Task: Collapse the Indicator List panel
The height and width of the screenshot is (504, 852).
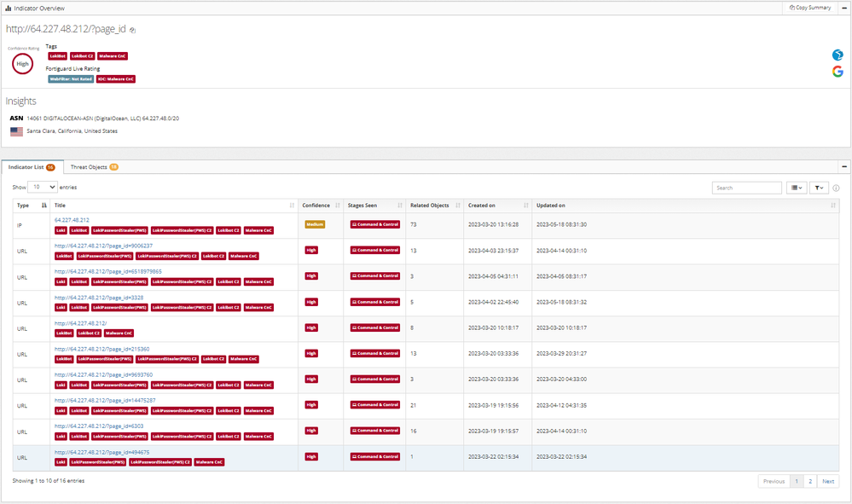Action: (843, 167)
